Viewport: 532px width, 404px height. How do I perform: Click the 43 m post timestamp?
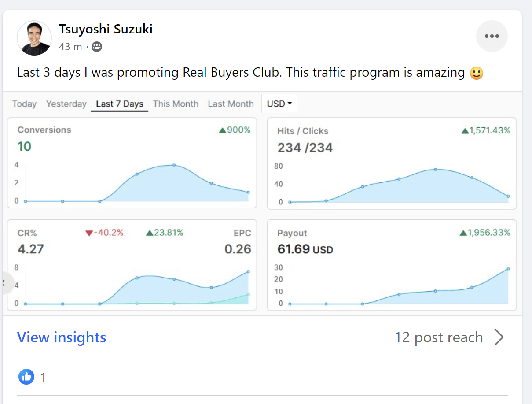coord(70,47)
